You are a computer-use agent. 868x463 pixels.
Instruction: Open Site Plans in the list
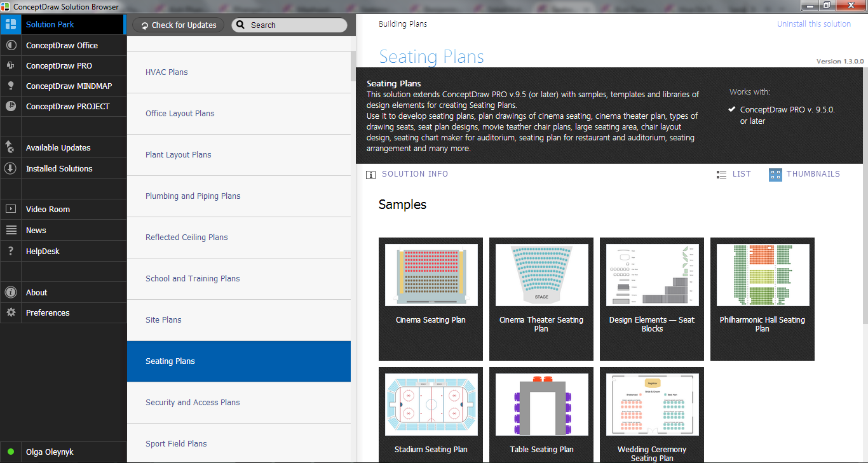(239, 320)
